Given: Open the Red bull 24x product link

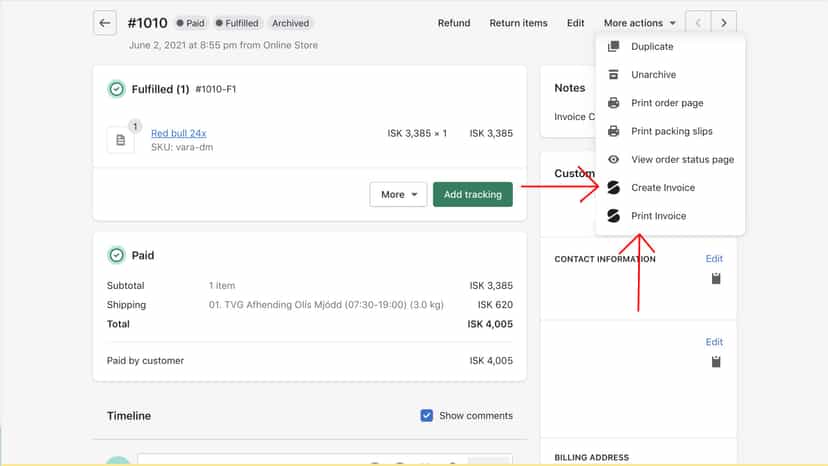Looking at the screenshot, I should (x=178, y=133).
